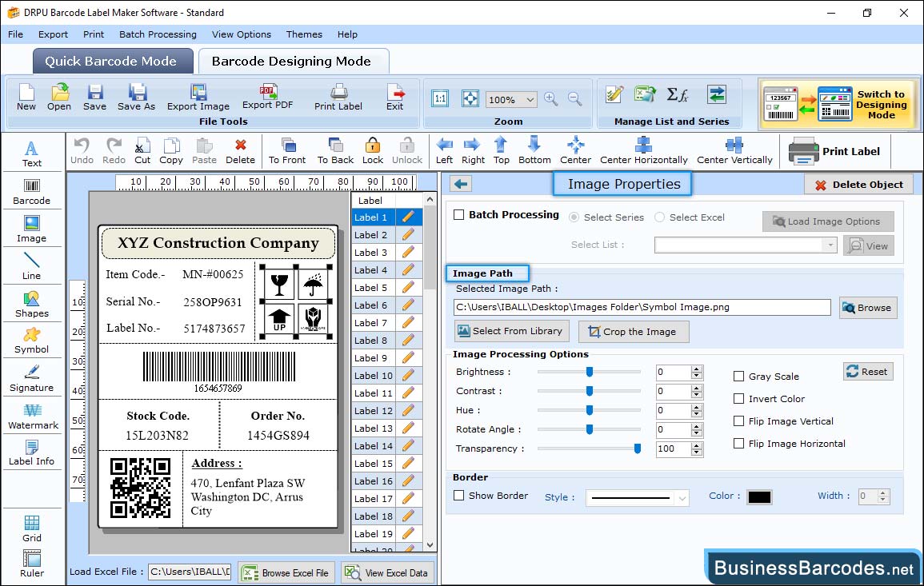
Task: Open Label Info in sidebar
Action: [x=32, y=452]
